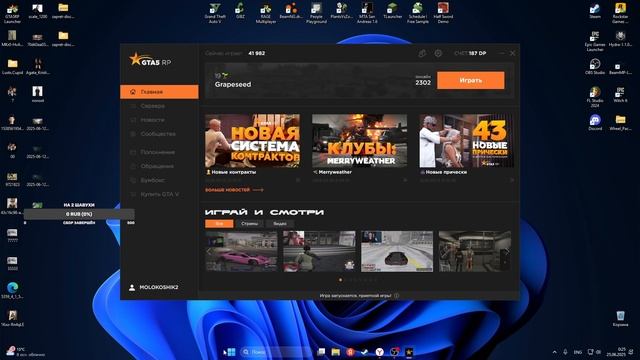
Task: Open Yandex Browser Y icon in taskbar
Action: [x=379, y=351]
